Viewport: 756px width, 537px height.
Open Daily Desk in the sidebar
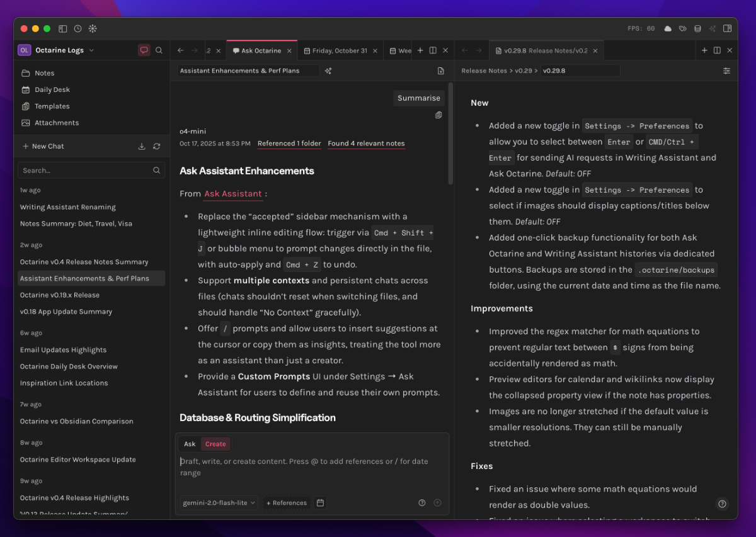[52, 89]
